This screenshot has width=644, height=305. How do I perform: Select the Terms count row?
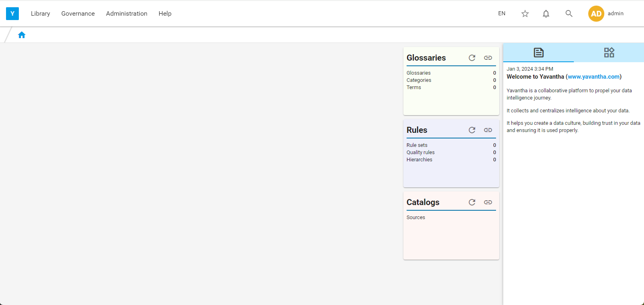[x=451, y=87]
